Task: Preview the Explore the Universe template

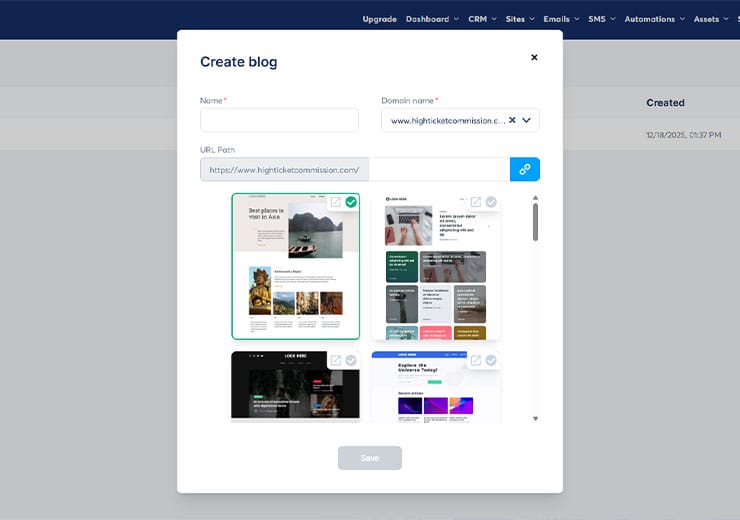Action: [x=476, y=361]
